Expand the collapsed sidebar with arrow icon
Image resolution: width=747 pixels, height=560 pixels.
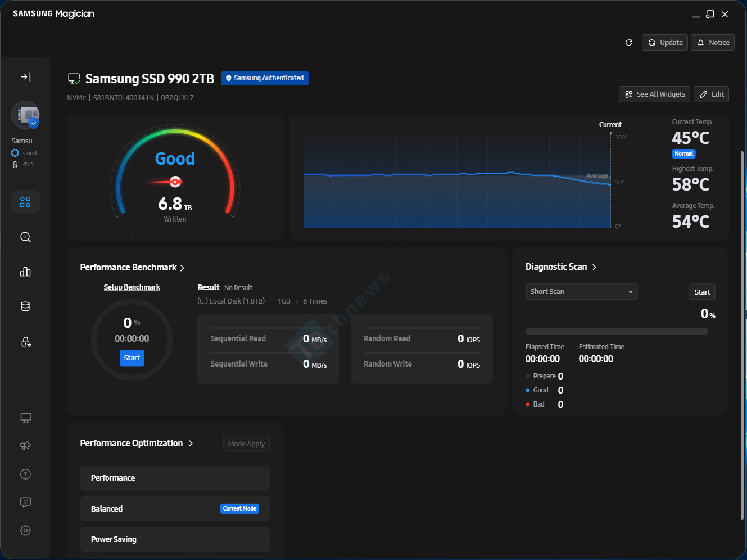(26, 77)
